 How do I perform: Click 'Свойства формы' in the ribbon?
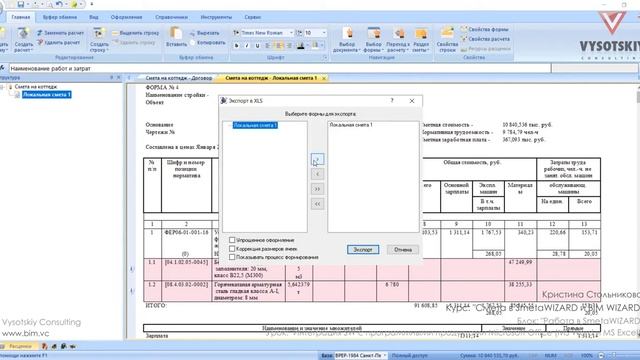tap(485, 29)
